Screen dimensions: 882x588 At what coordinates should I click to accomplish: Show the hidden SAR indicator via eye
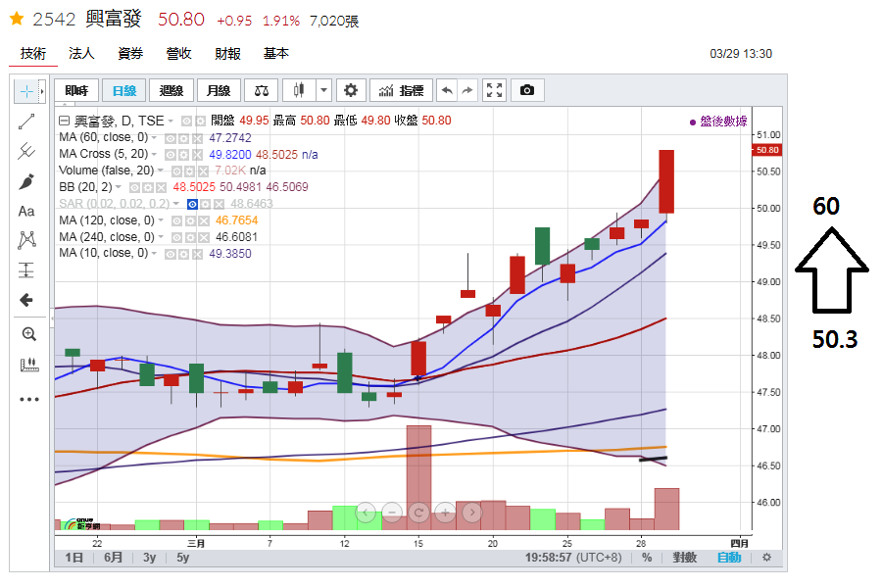click(192, 204)
